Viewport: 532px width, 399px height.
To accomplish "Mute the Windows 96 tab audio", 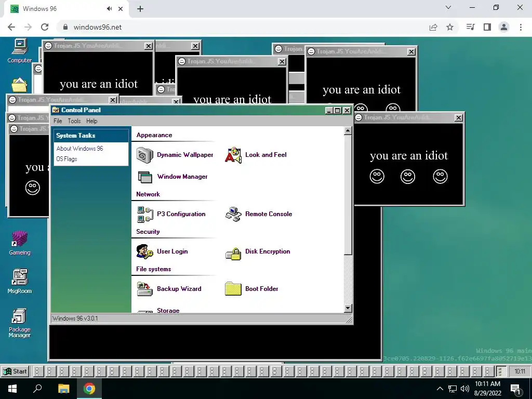I will [x=109, y=9].
